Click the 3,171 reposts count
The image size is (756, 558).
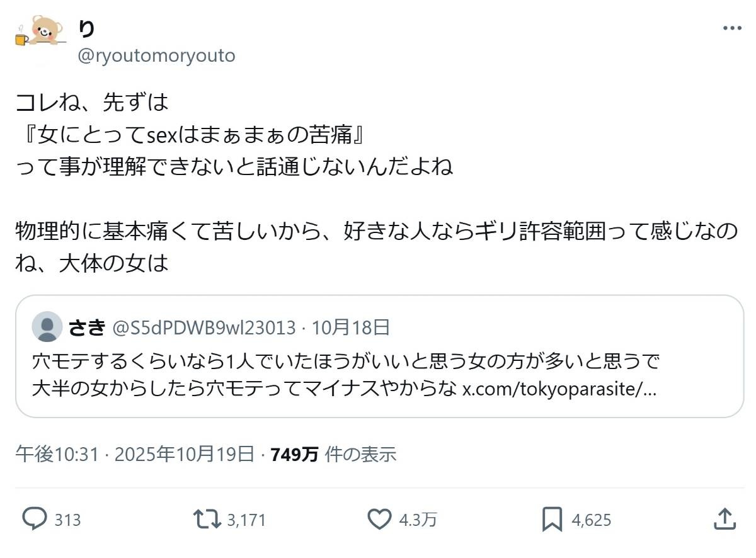click(x=246, y=520)
